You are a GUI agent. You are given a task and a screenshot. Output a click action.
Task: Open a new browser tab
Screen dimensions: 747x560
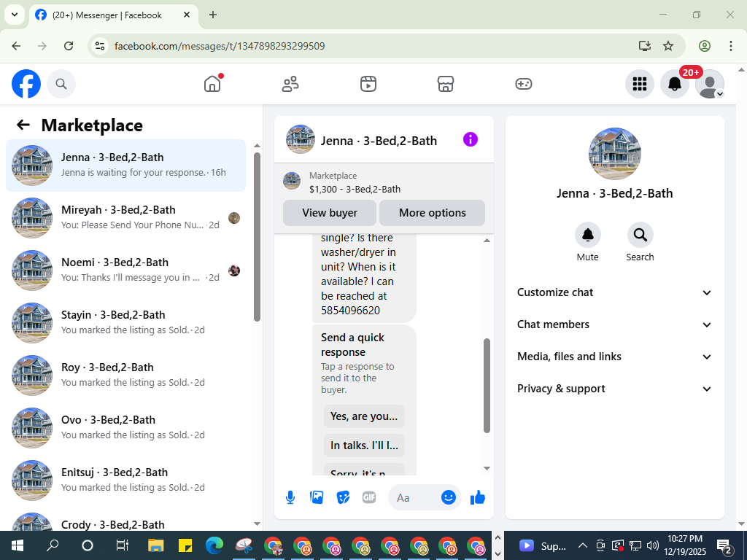213,15
